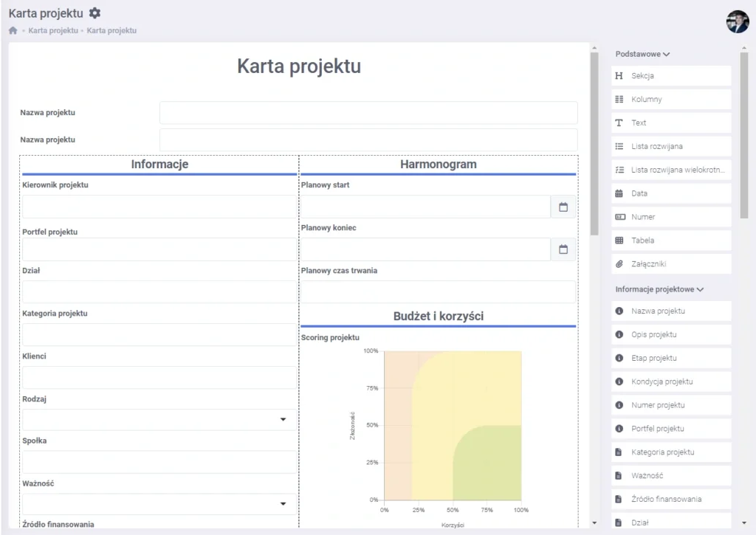The height and width of the screenshot is (535, 756).
Task: Select the Informacje section heading
Action: (x=159, y=165)
